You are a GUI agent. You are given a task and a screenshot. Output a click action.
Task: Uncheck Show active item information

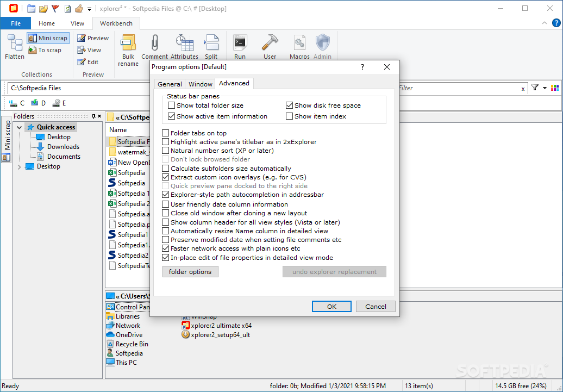click(171, 116)
